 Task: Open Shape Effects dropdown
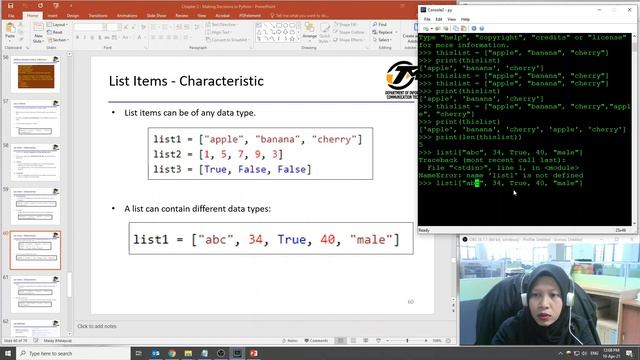click(349, 40)
